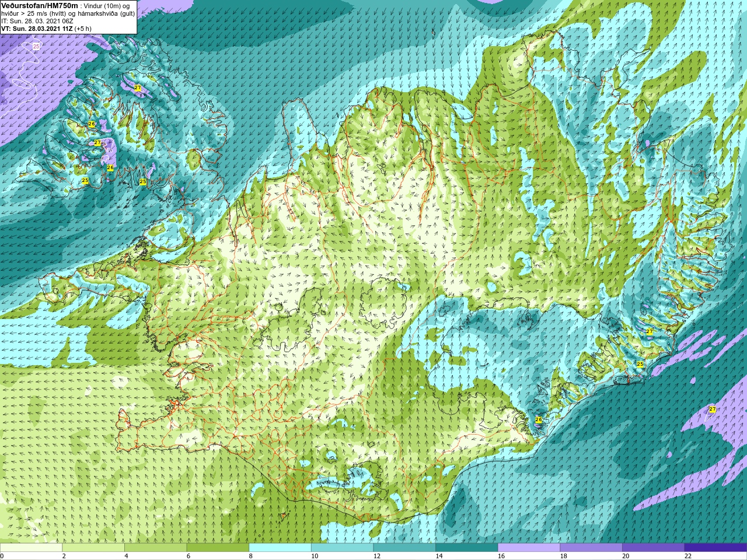Select the 10–12 m/s turquoise legend swatch
Viewport: 747px width, 560px height.
tap(342, 548)
